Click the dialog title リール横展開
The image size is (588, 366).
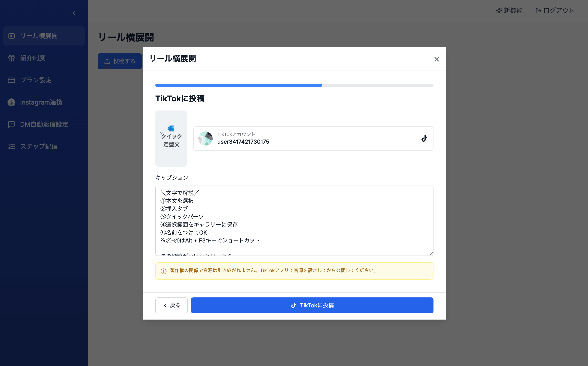pyautogui.click(x=172, y=58)
